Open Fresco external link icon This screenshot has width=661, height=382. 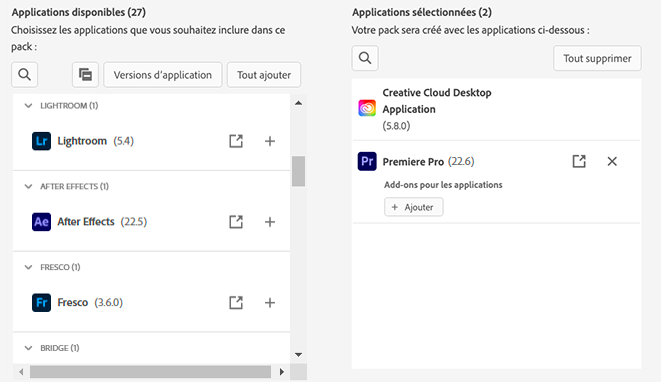click(x=236, y=303)
